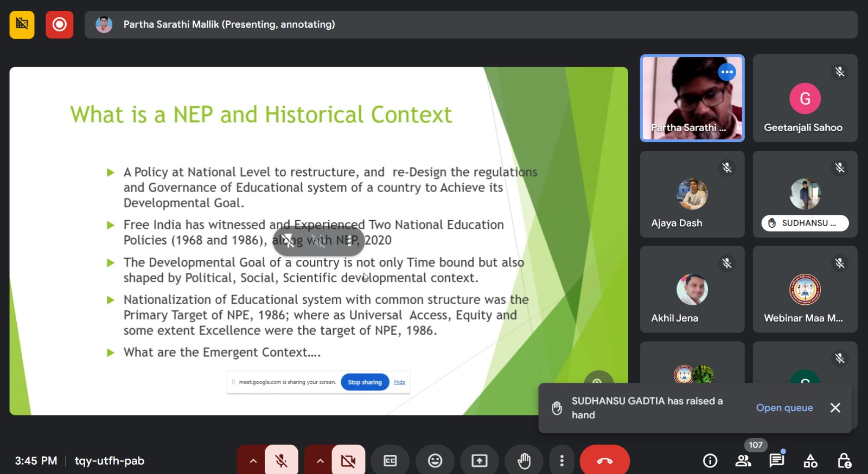Show the people panel with 107 participants

click(743, 460)
